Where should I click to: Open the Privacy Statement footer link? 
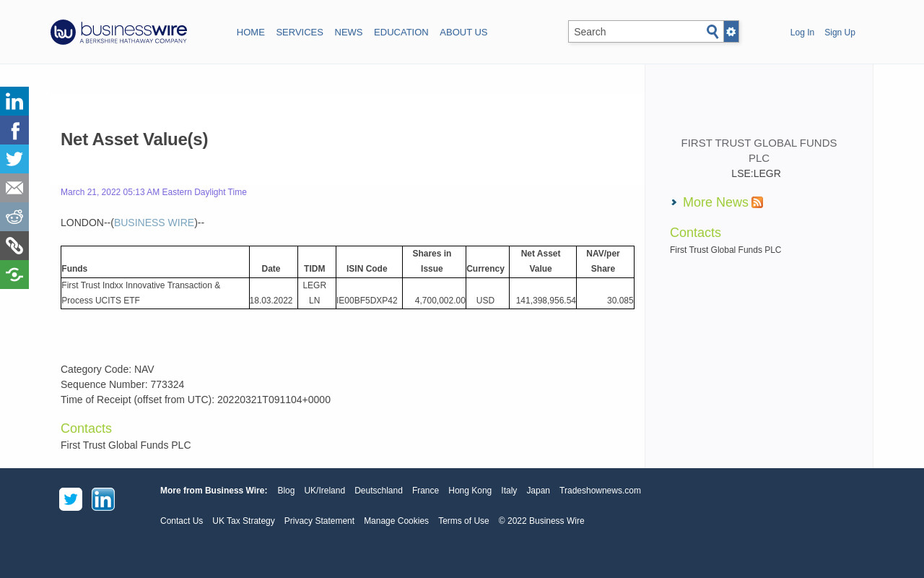(x=319, y=521)
